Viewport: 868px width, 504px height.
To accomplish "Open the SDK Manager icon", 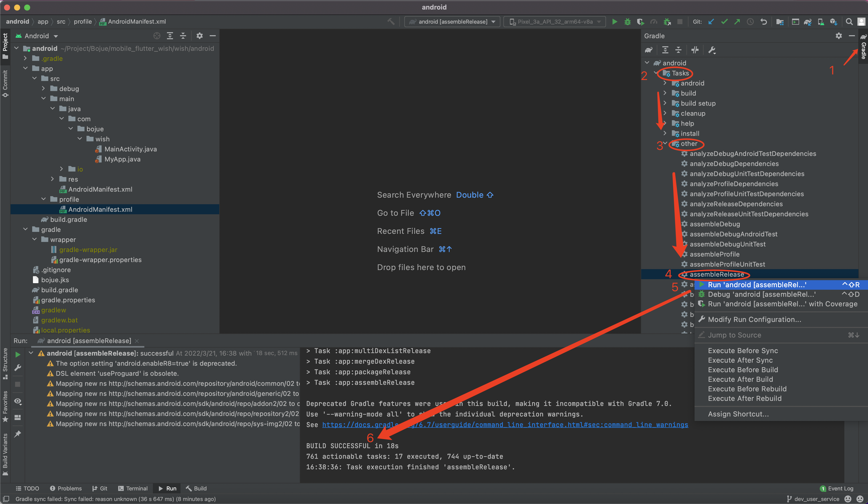I will click(x=834, y=22).
